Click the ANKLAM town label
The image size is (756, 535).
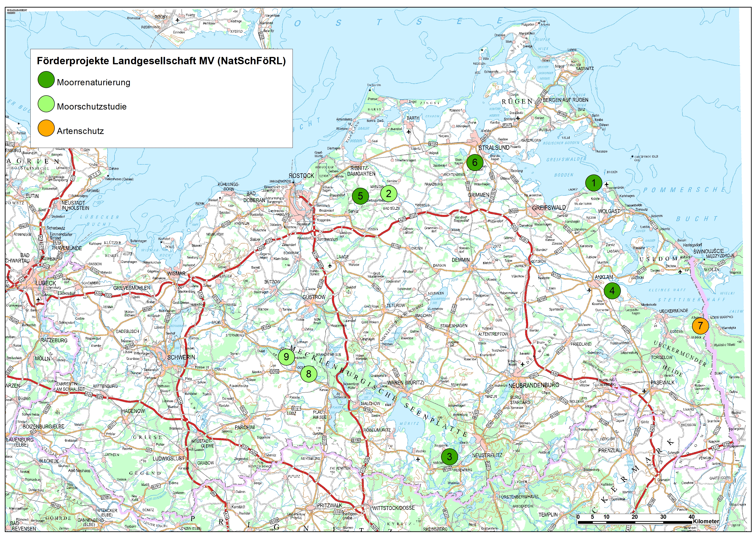[604, 277]
